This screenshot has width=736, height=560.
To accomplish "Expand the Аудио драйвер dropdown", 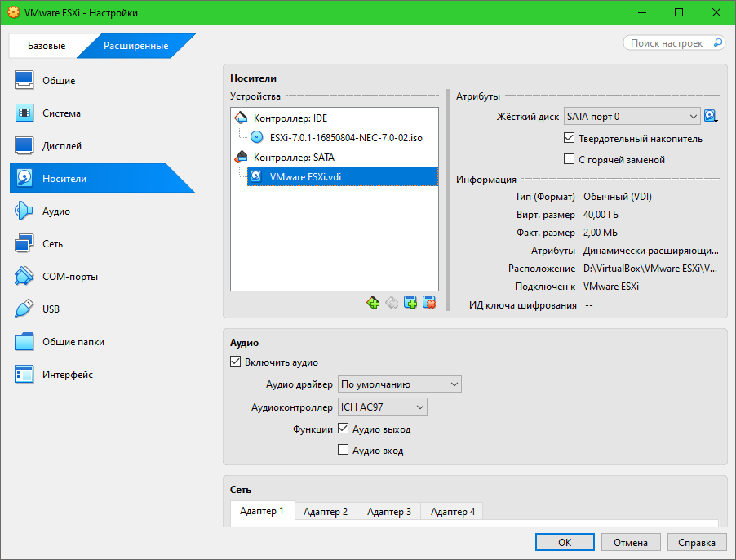I will point(399,384).
